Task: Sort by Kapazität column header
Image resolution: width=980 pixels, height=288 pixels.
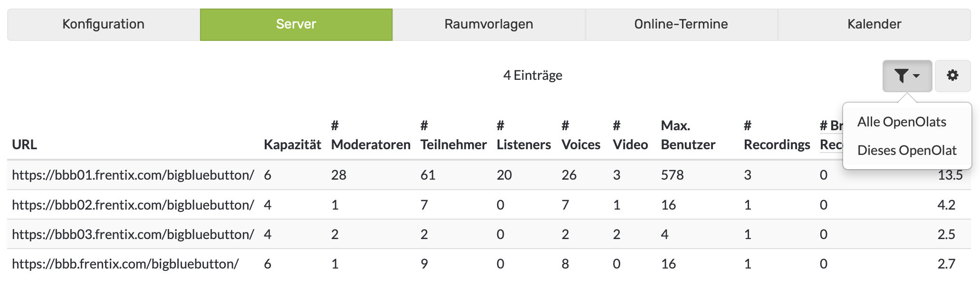Action: 292,144
